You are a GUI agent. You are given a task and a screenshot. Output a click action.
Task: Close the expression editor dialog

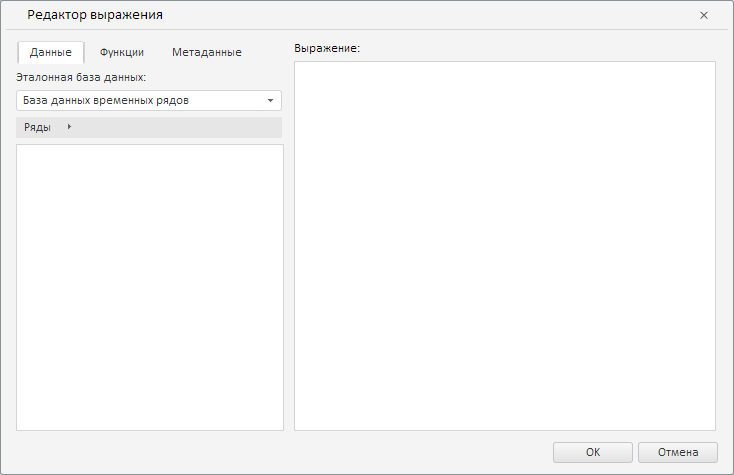coord(704,16)
